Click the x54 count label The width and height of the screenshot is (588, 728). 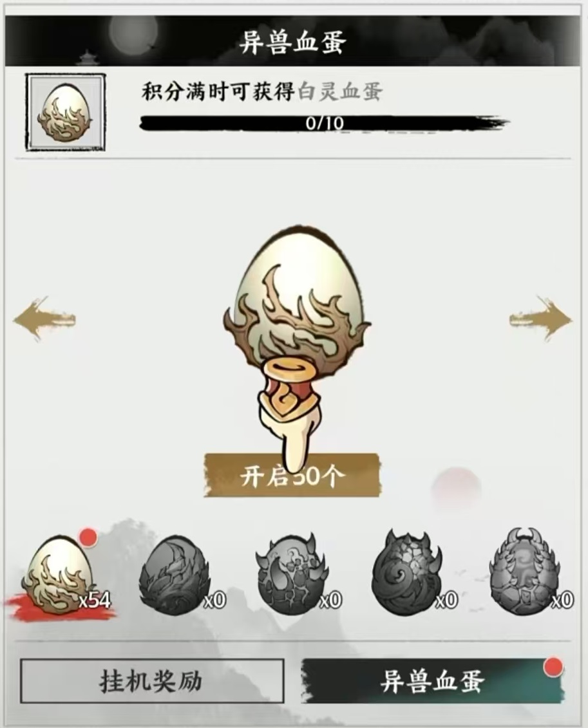[95, 601]
